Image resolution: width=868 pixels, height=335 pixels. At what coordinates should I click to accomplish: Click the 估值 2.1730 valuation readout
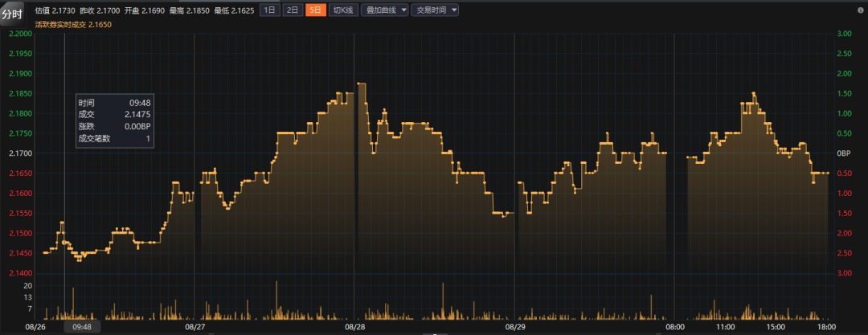pyautogui.click(x=55, y=10)
